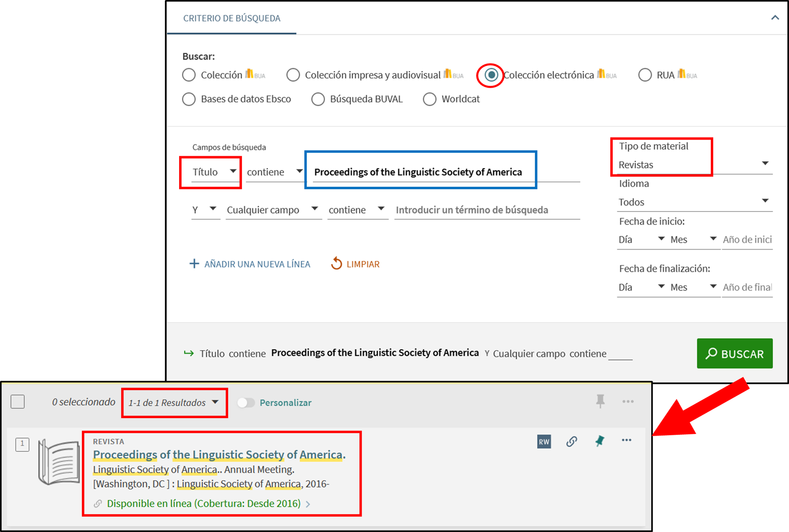Viewport: 789px width, 532px height.
Task: Click the Criterio de Búsqueda tab
Action: click(x=232, y=19)
